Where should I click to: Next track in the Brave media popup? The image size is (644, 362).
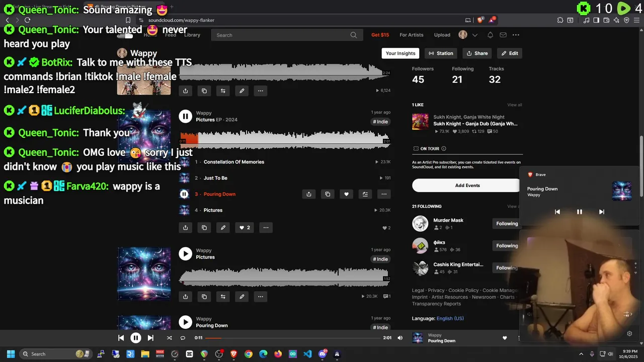[601, 212]
